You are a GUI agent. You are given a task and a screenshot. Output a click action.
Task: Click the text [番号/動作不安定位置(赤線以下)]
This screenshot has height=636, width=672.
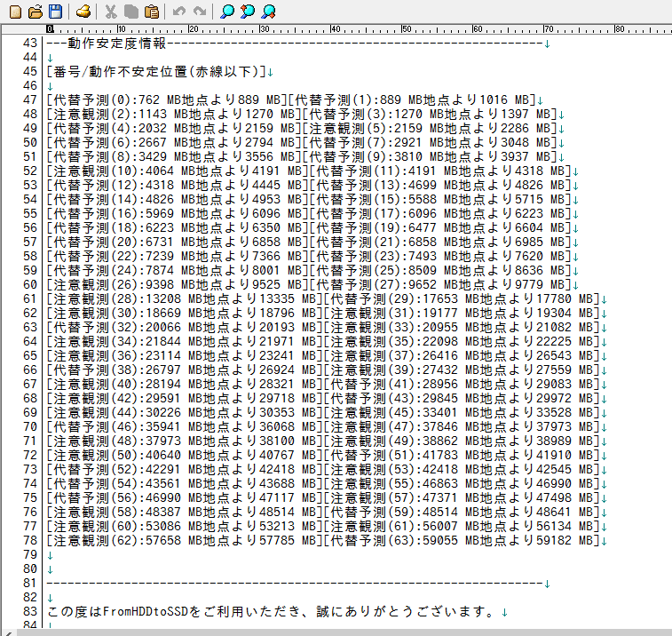156,72
